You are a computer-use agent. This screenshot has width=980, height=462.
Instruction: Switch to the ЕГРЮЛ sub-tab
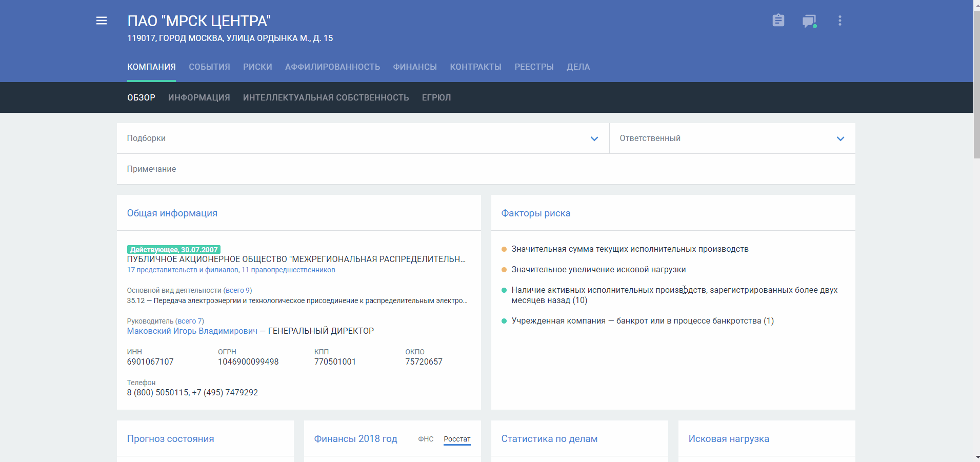pos(436,97)
